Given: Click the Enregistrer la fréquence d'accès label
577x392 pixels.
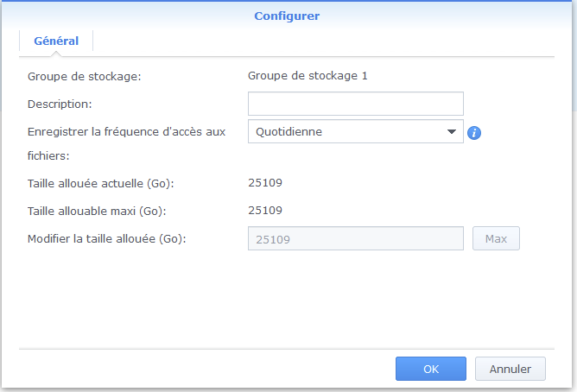Looking at the screenshot, I should (126, 132).
